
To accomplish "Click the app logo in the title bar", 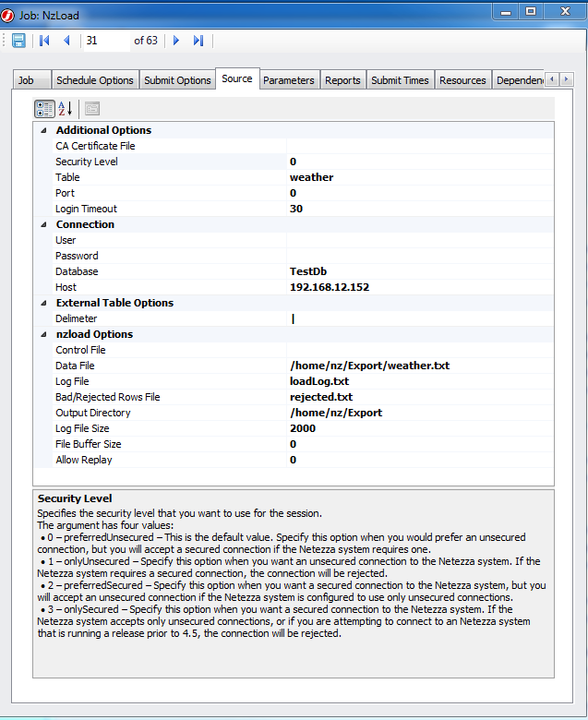I will click(x=7, y=15).
